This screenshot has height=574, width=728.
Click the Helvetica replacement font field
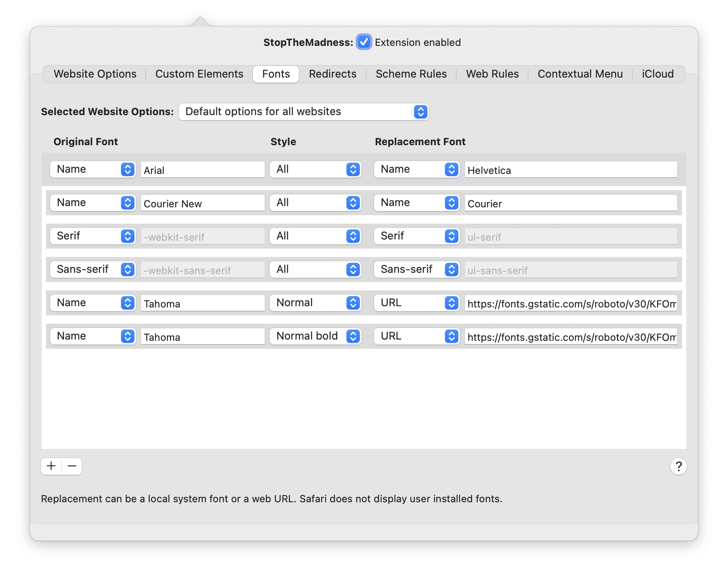pyautogui.click(x=570, y=170)
